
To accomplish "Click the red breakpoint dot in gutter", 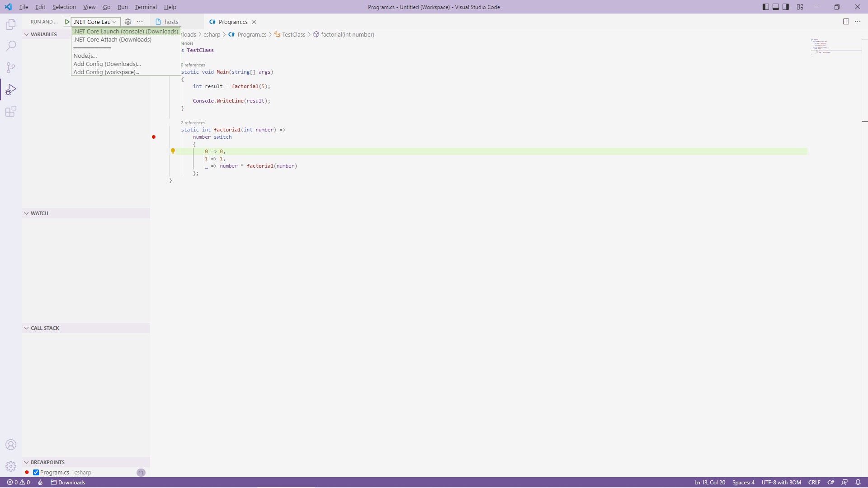I will click(154, 137).
